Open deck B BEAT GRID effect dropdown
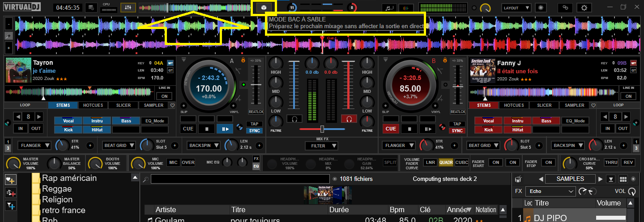This screenshot has width=644, height=222. (x=484, y=145)
